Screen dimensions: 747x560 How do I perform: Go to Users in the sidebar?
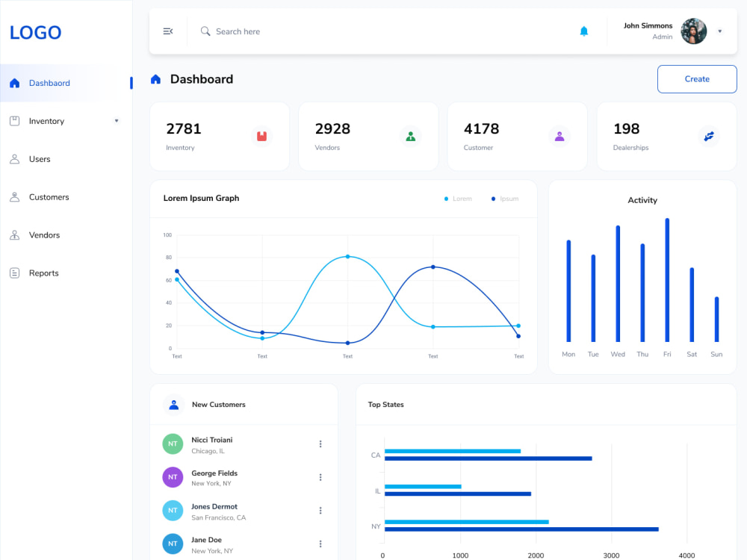[x=66, y=159]
